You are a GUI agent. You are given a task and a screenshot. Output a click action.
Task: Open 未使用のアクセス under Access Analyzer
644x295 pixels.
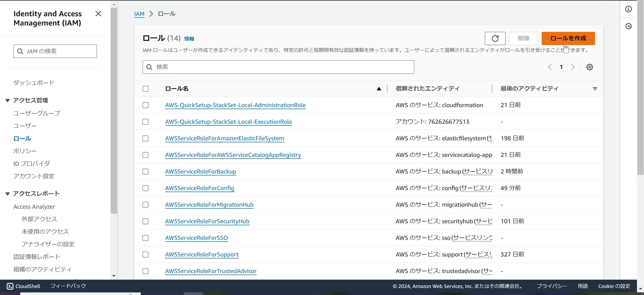click(45, 231)
